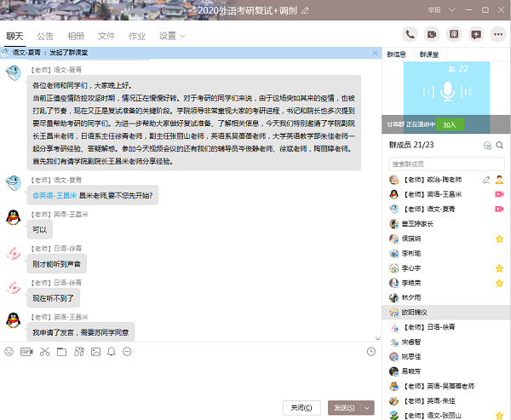Switch to the 群课堂 tab
511x420 pixels.
[430, 54]
